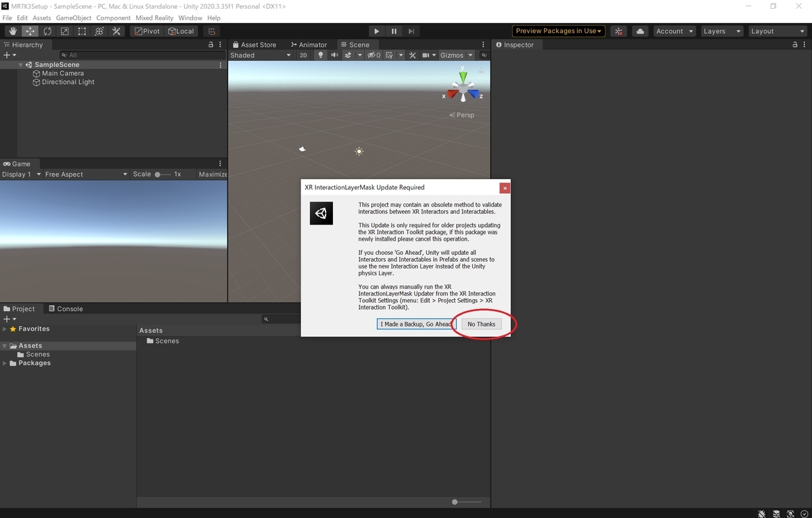Click the Play button
The width and height of the screenshot is (812, 518).
point(377,31)
